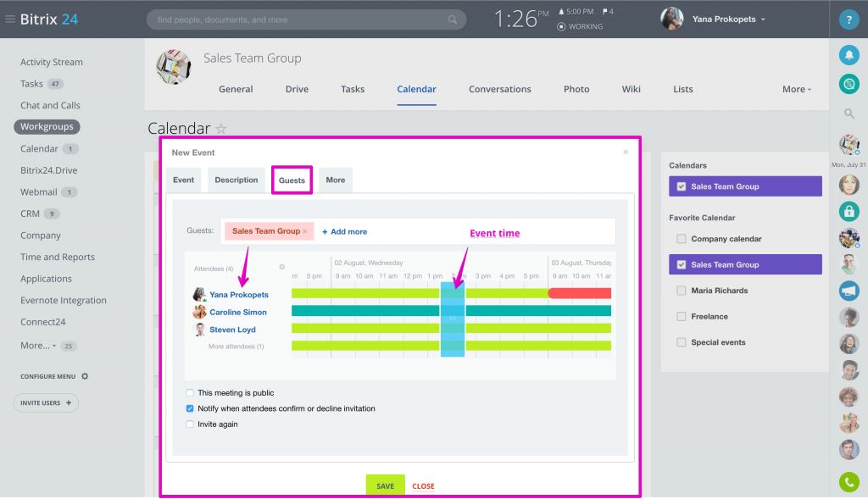Uncheck Sales Team Group under Favorite Calendar
The width and height of the screenshot is (868, 499).
coord(682,264)
